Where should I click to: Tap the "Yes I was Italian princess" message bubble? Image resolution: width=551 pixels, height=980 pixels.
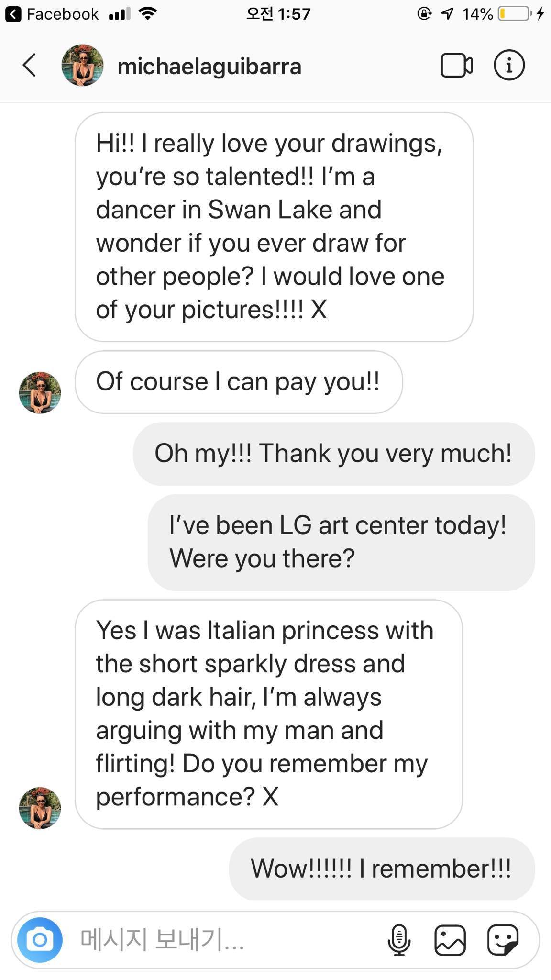coord(268,713)
